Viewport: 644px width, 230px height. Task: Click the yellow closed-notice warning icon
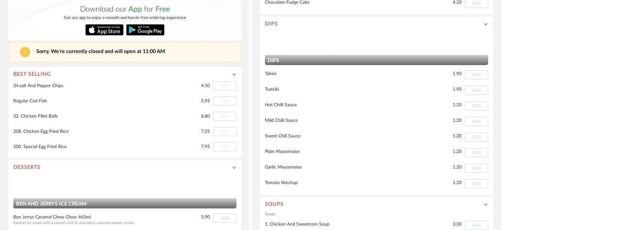coord(25,52)
